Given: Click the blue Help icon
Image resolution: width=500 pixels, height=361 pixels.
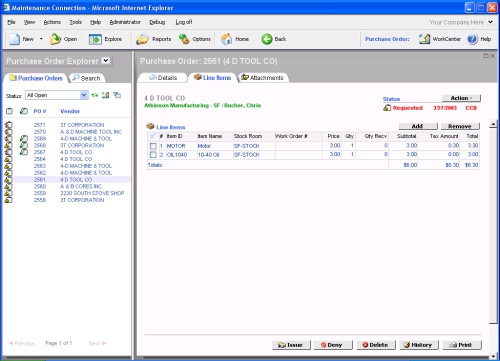Looking at the screenshot, I should (x=472, y=39).
